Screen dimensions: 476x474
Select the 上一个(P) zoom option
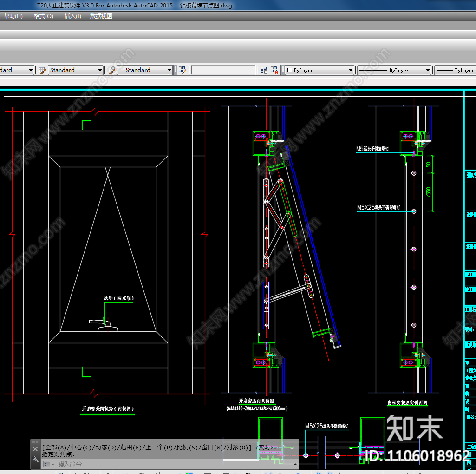(160, 448)
